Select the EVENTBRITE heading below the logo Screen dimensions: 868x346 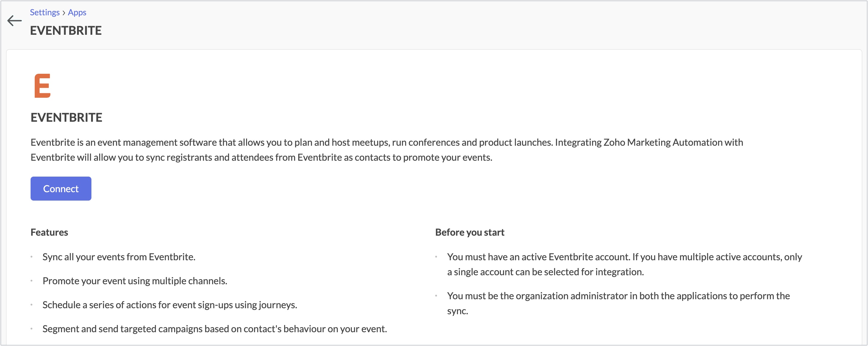[66, 117]
